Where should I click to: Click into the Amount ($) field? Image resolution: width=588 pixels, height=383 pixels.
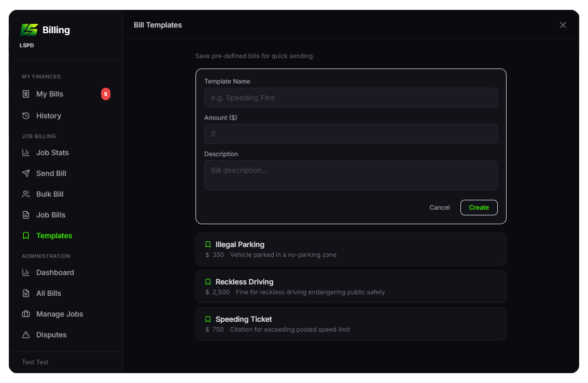coord(351,134)
